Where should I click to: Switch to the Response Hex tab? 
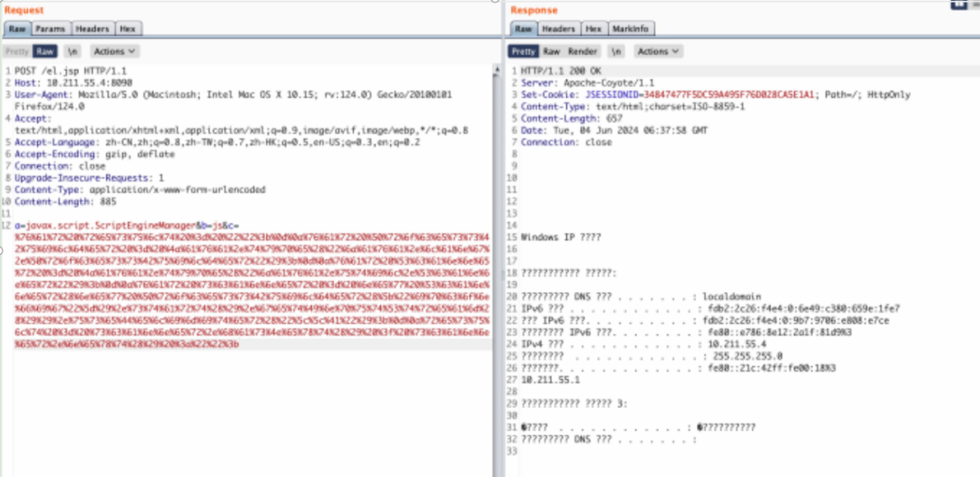(593, 29)
